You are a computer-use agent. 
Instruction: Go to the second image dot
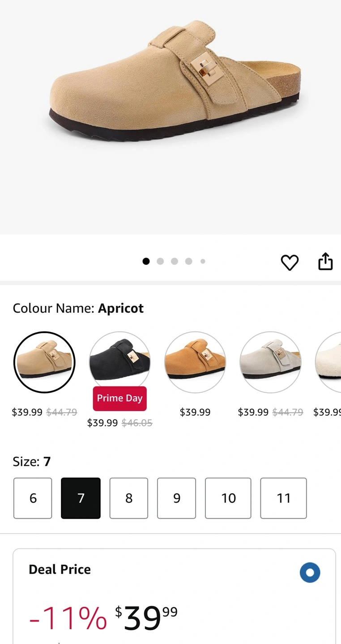[x=160, y=262]
